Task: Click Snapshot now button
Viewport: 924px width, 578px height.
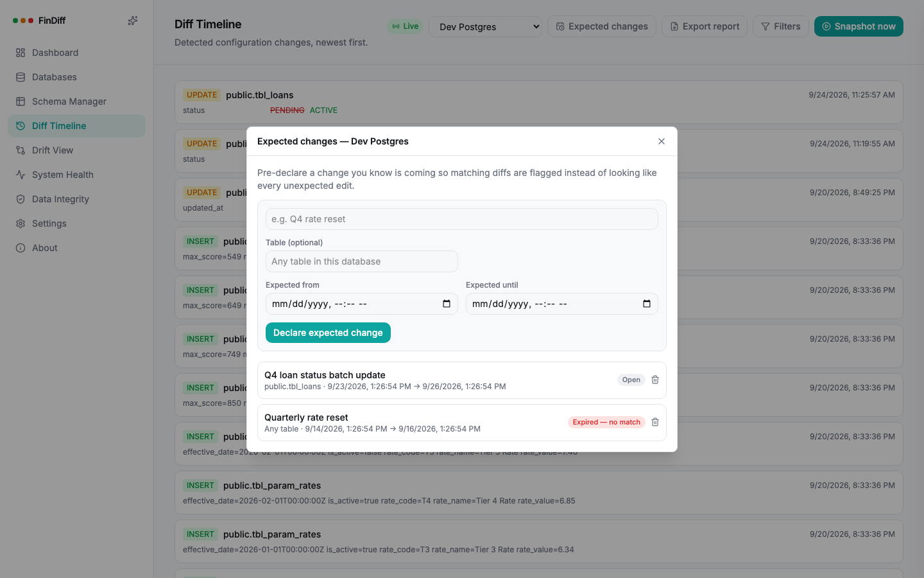Action: [859, 26]
